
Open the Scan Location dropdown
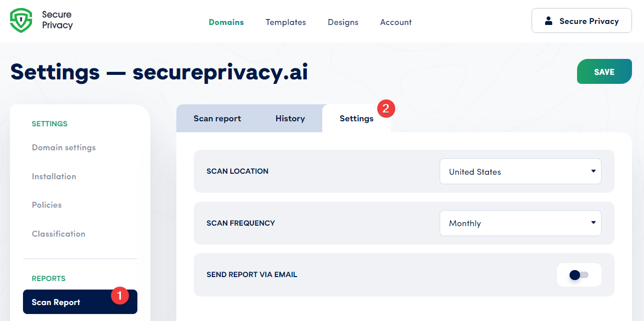[520, 171]
